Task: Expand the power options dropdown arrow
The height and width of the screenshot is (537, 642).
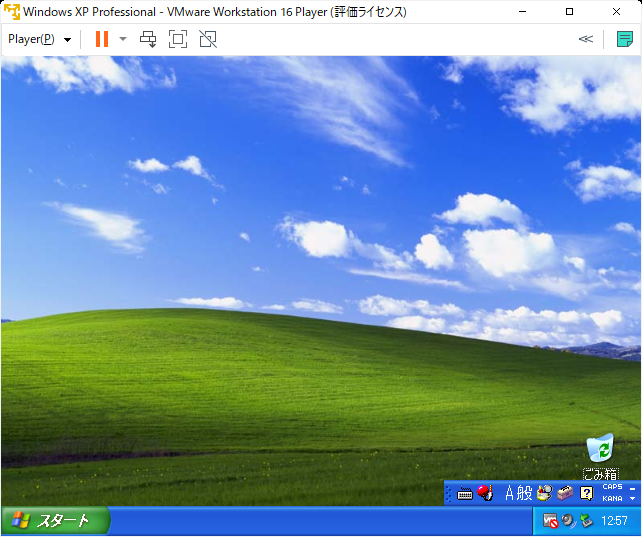Action: point(123,39)
